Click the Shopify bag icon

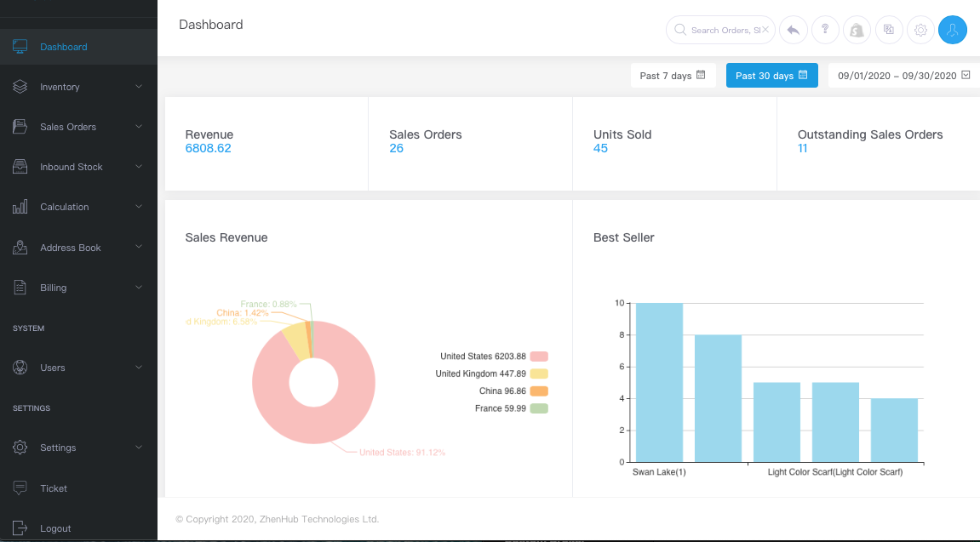point(857,30)
